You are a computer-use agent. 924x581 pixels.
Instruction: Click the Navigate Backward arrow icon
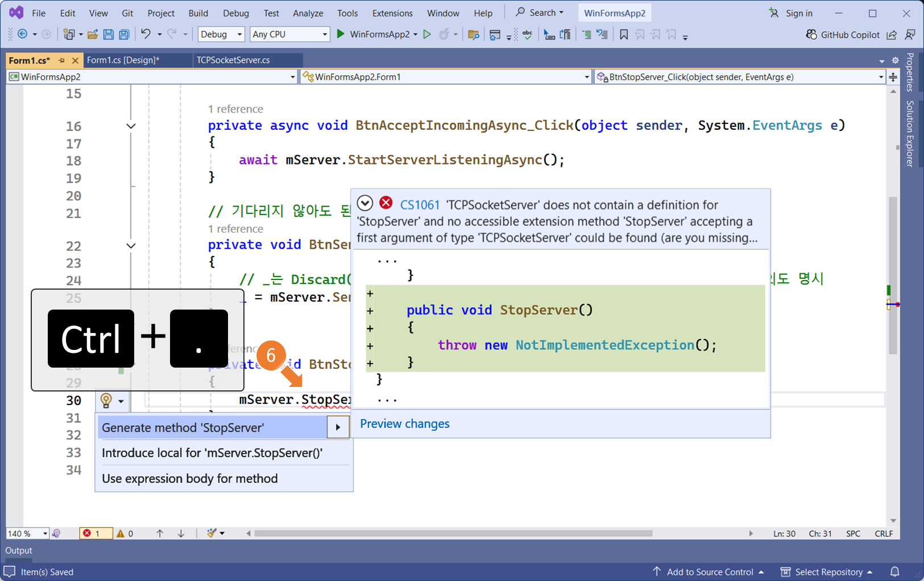click(23, 34)
